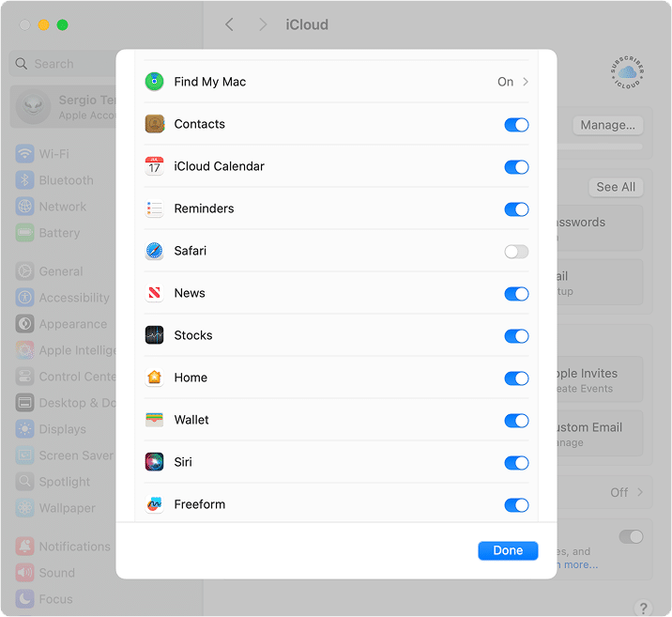Open Find My Mac options chevron

526,82
